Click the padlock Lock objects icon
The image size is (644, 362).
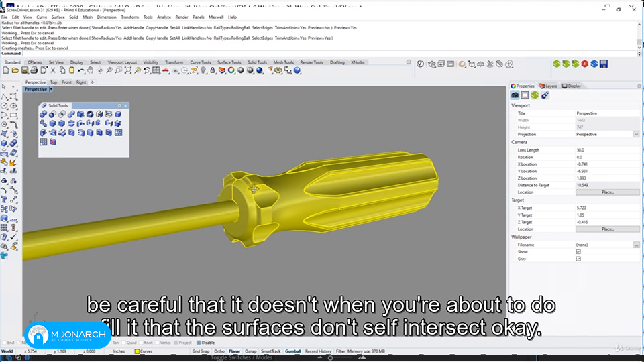[213, 70]
